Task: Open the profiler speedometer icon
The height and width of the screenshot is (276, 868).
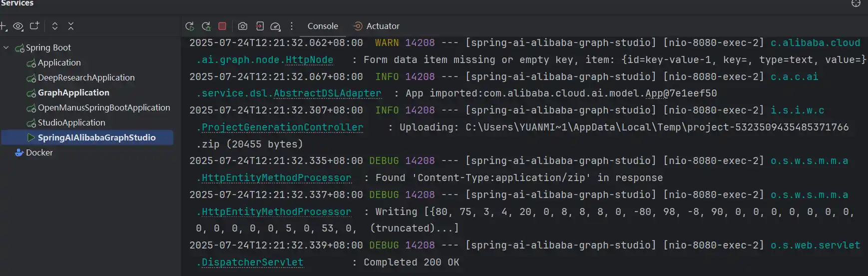Action: pos(275,26)
